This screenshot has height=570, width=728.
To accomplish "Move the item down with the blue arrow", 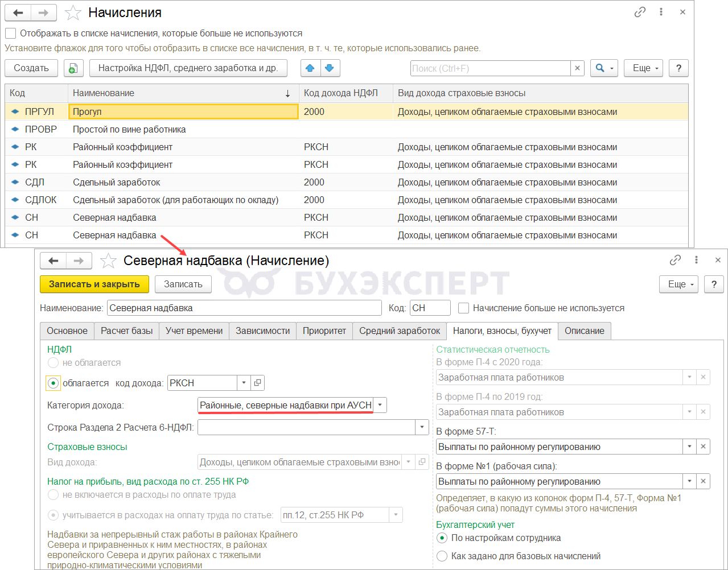I will pos(330,68).
